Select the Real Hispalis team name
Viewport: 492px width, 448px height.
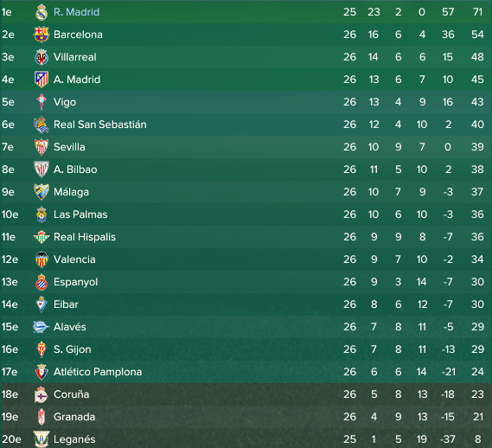click(x=85, y=237)
